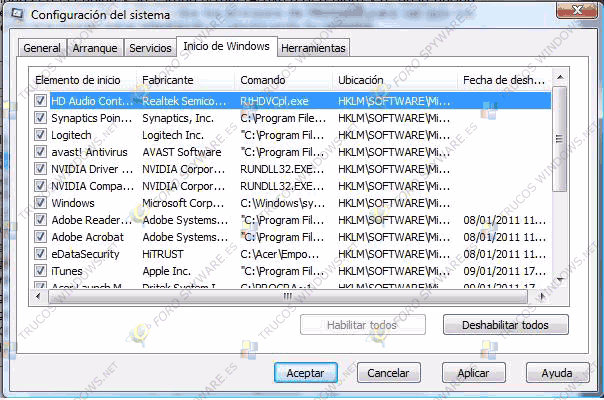Close the Configuración del sistema window

[577, 10]
